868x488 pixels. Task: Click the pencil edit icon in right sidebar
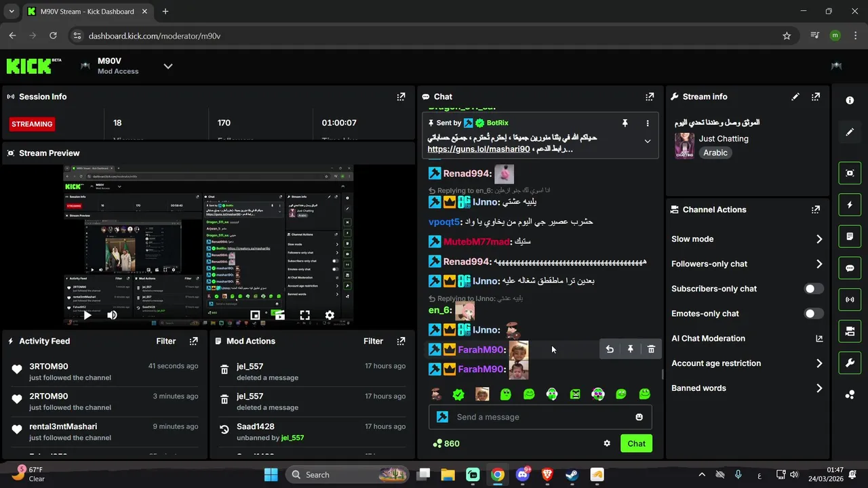850,132
